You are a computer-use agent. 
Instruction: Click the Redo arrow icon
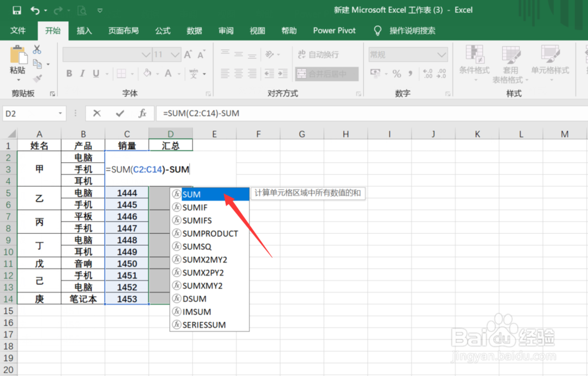click(x=58, y=11)
